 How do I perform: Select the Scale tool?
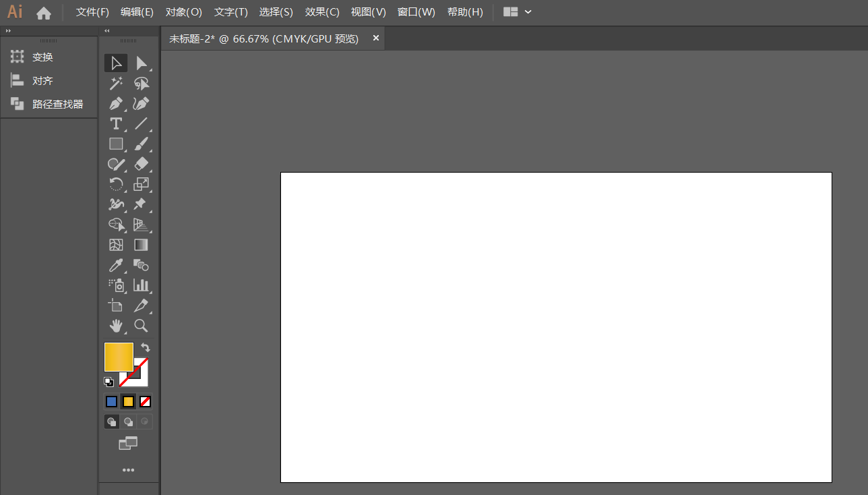click(141, 184)
